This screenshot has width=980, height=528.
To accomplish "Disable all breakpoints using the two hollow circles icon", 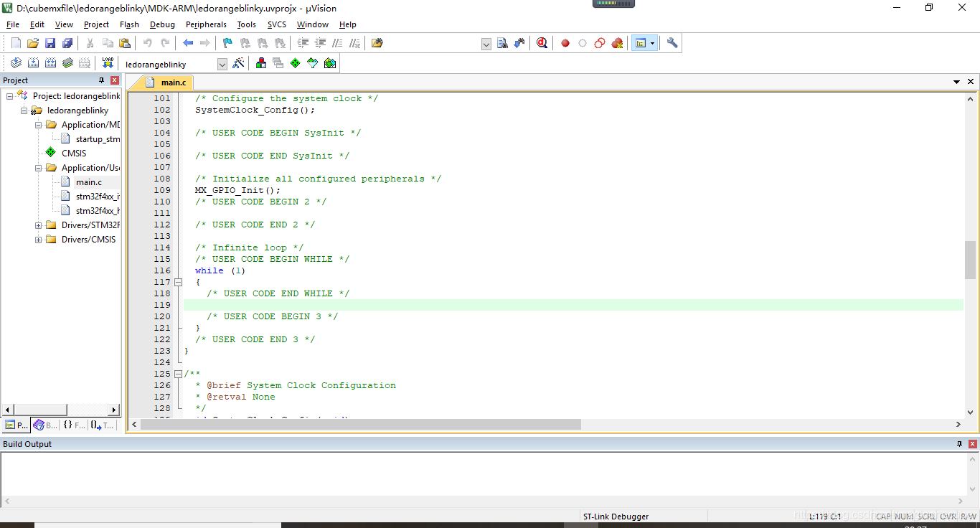I will tap(600, 43).
